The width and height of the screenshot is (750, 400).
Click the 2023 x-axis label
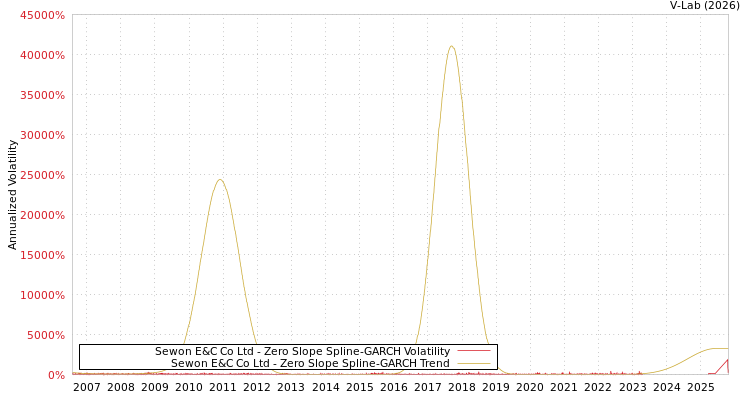(x=632, y=387)
